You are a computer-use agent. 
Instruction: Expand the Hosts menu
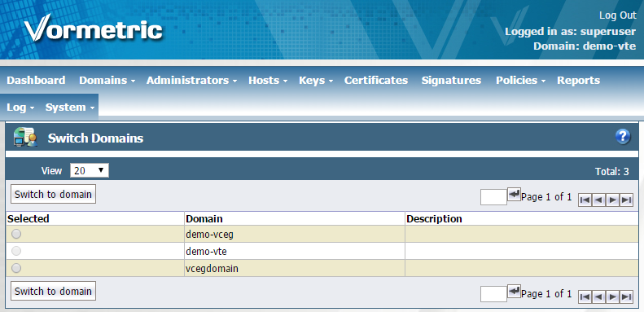(268, 80)
